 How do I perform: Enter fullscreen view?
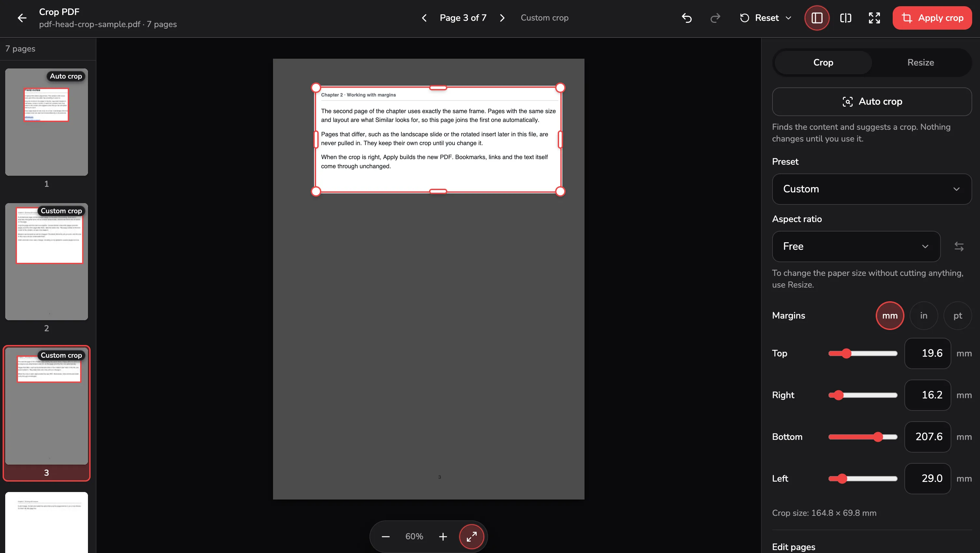point(874,18)
